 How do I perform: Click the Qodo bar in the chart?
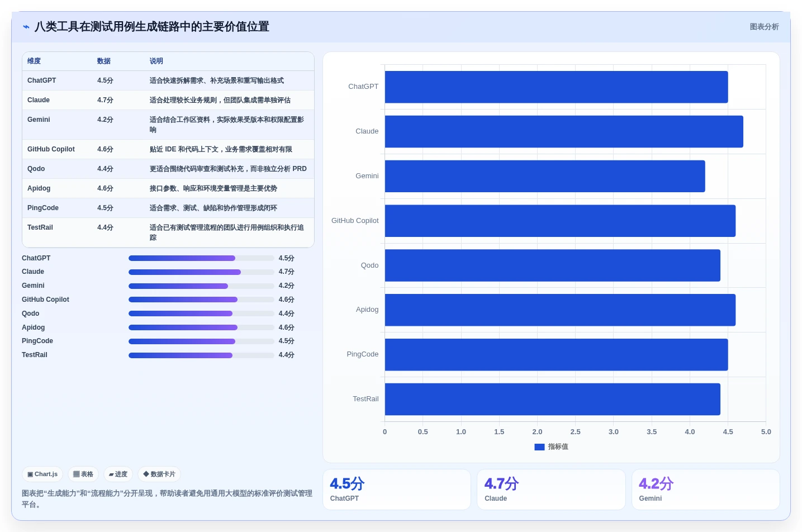tap(552, 265)
